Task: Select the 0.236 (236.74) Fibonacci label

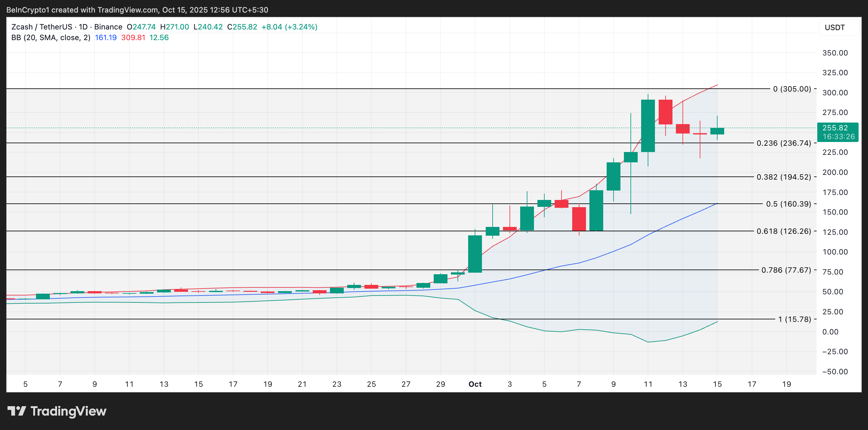Action: 783,143
